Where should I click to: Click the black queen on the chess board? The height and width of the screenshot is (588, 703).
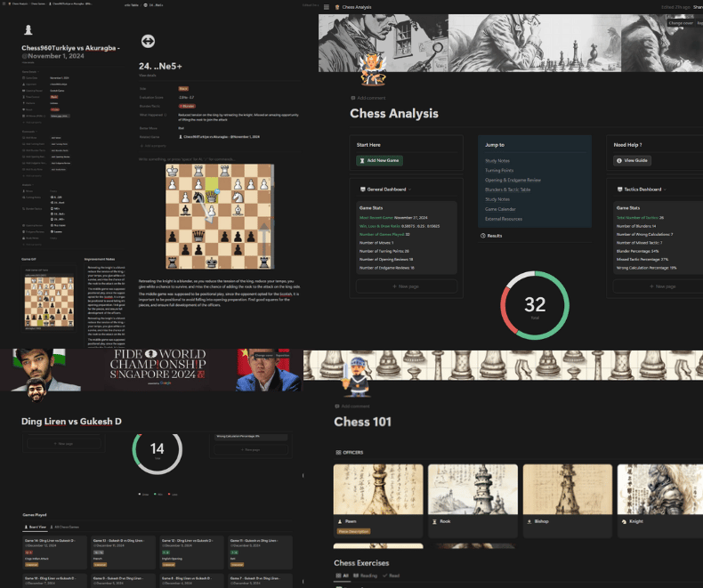coord(198,236)
